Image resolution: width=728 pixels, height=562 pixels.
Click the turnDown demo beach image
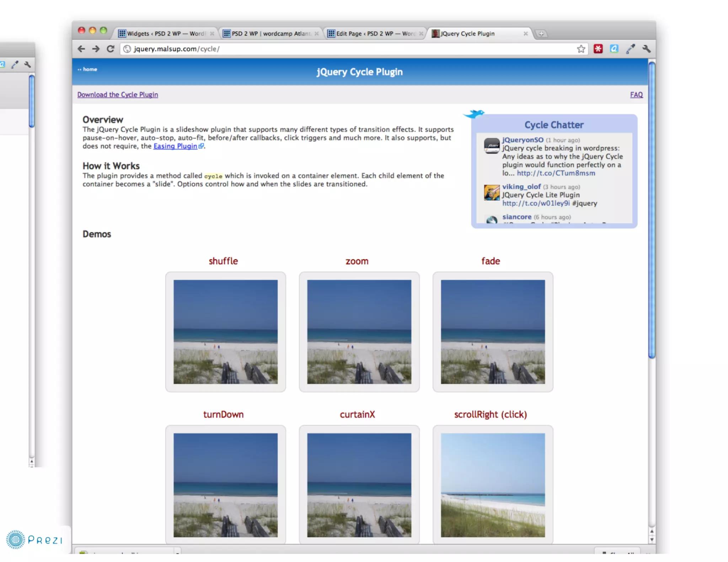point(225,485)
